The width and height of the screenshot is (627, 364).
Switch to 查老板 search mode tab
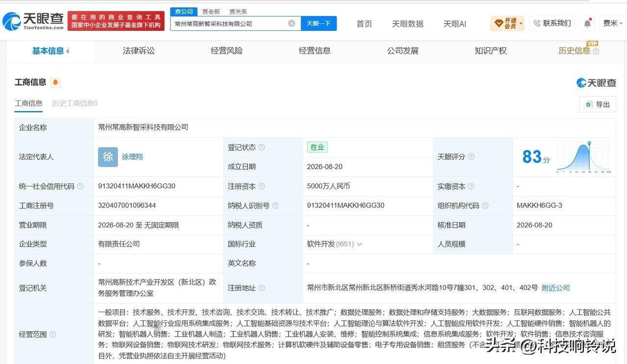[x=211, y=12]
